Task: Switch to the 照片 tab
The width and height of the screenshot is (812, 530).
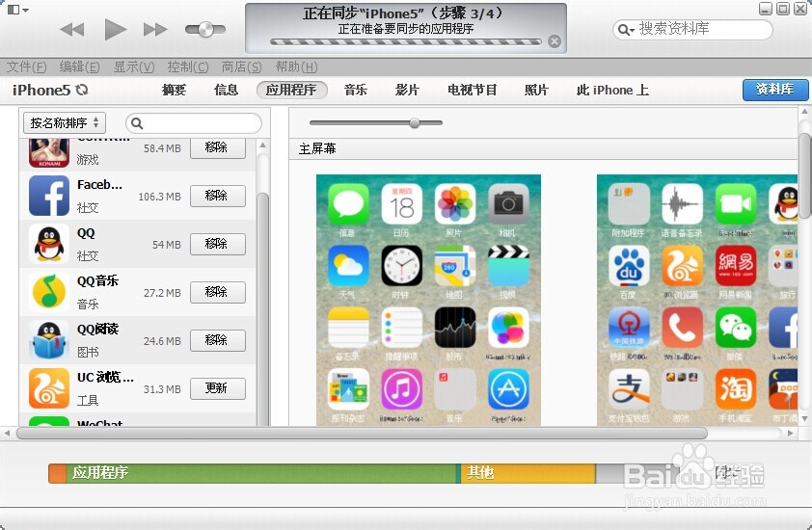Action: (536, 90)
